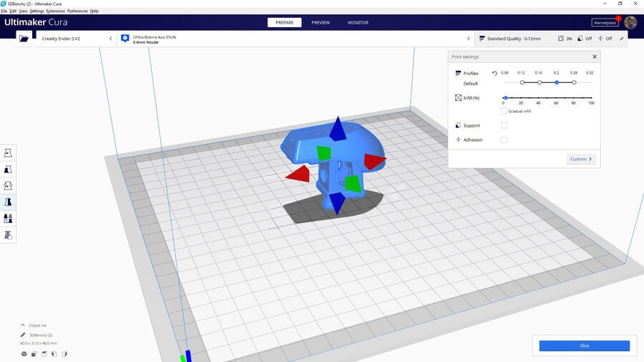The width and height of the screenshot is (644, 362).
Task: Open Custom print settings
Action: pyautogui.click(x=581, y=159)
